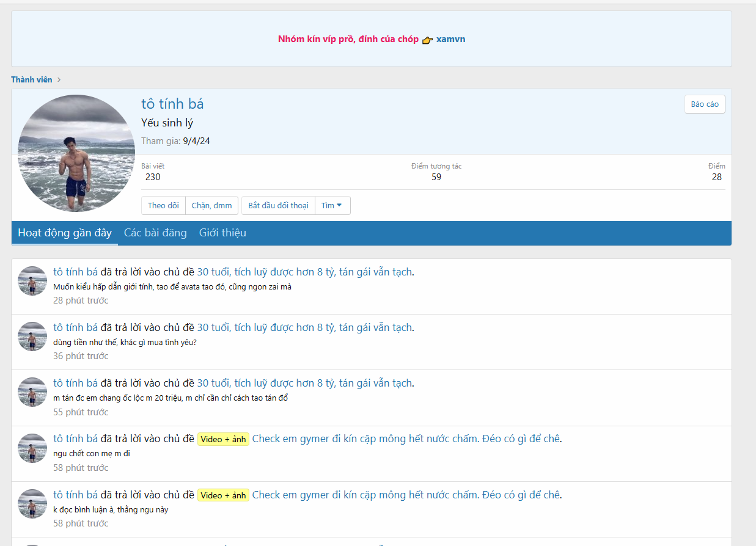Viewport: 756px width, 546px height.
Task: Click the tô tính bá username heading
Action: click(x=172, y=103)
